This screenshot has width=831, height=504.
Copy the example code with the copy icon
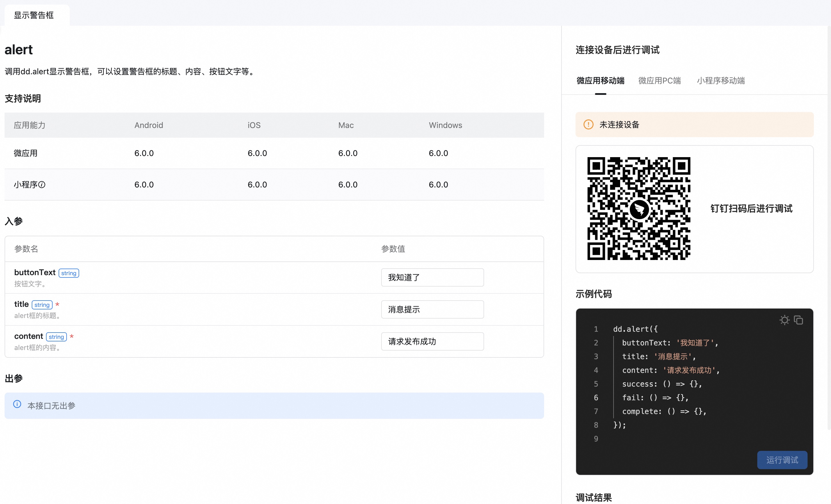[798, 320]
